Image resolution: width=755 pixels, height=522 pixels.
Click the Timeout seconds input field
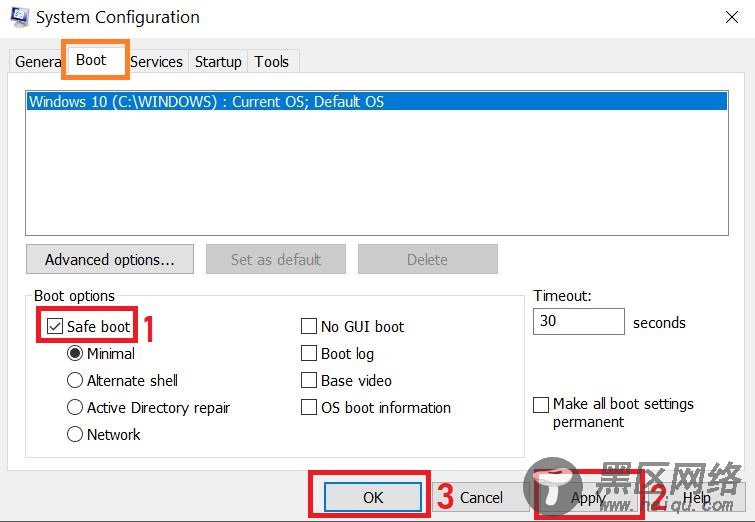579,321
